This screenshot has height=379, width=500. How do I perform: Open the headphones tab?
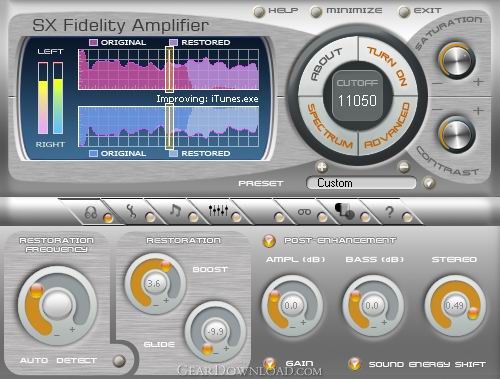click(91, 212)
